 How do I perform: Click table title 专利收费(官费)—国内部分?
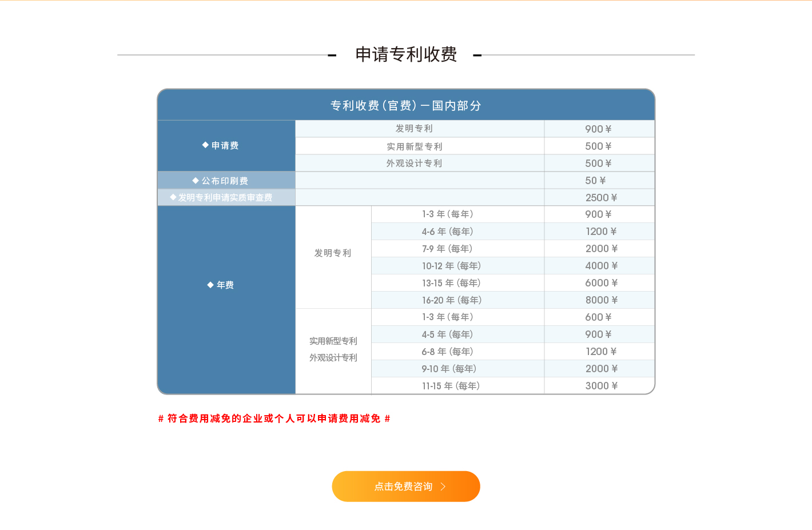tap(406, 105)
